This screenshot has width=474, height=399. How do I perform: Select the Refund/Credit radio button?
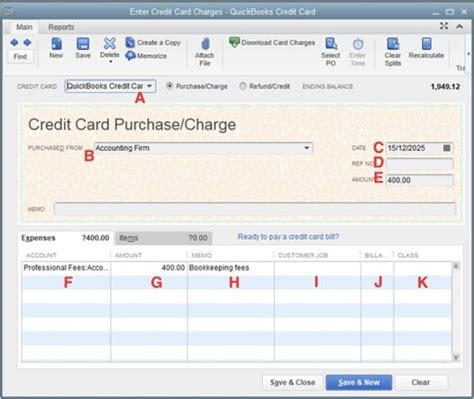pos(243,86)
